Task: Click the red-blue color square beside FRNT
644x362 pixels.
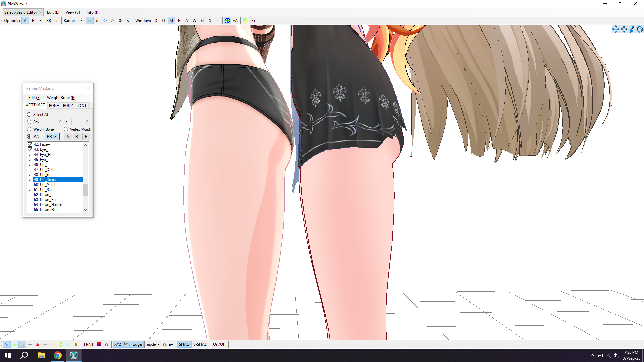Action: pos(99,344)
